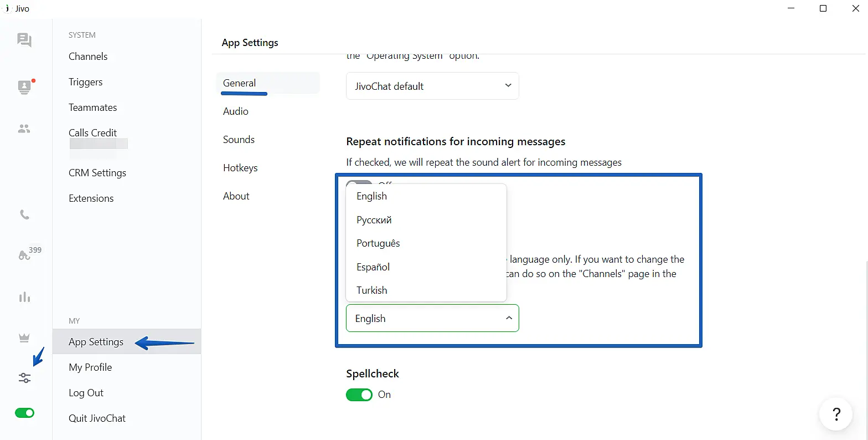The width and height of the screenshot is (868, 440).
Task: Expand the JivoChat default sound dropdown
Action: (x=432, y=86)
